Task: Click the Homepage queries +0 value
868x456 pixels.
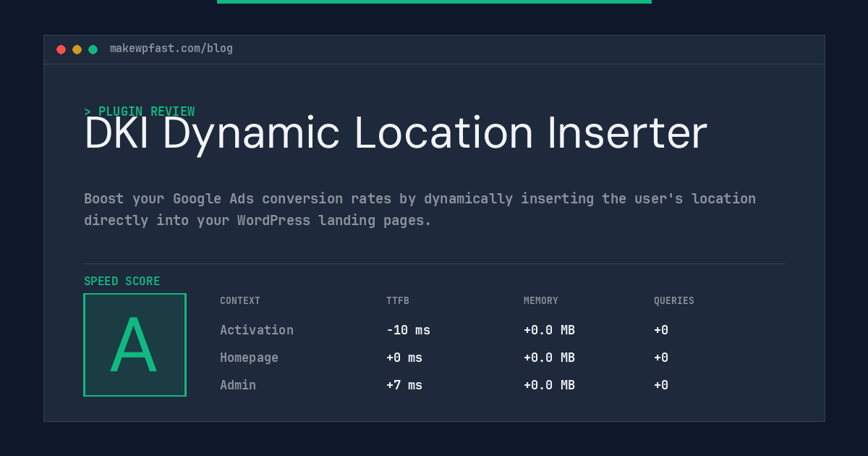Action: (661, 358)
